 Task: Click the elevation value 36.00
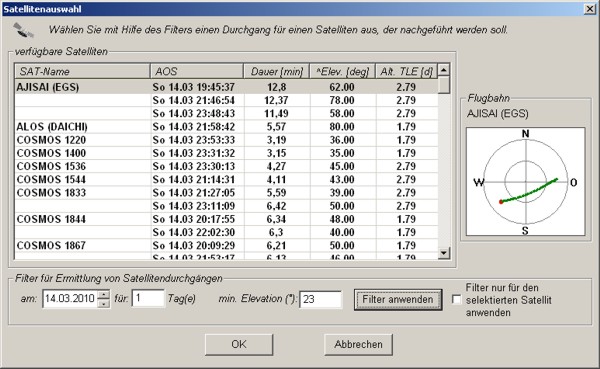click(342, 140)
